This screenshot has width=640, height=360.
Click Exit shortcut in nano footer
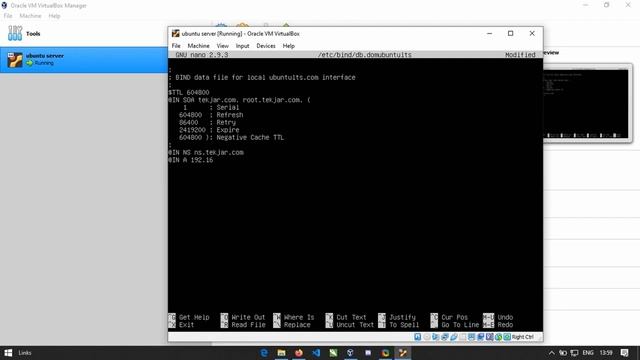tap(181, 325)
